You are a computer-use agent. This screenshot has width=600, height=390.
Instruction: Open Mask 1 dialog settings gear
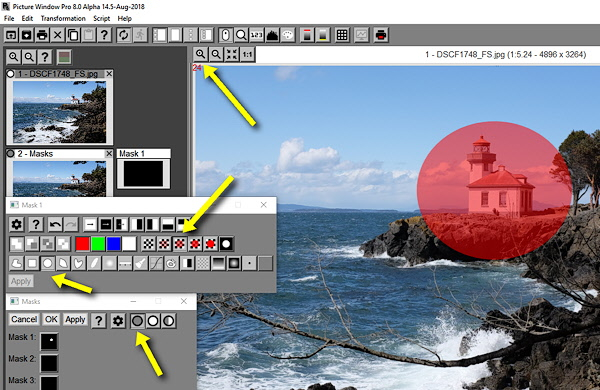tap(16, 224)
